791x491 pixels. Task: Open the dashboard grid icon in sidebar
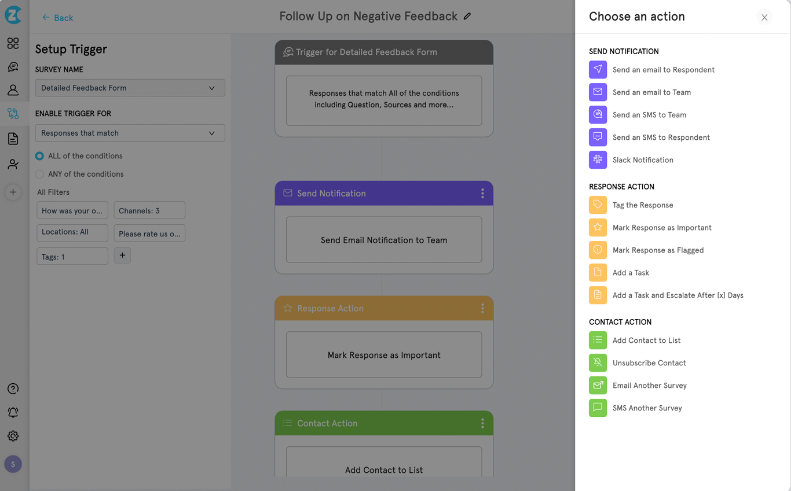click(x=13, y=43)
